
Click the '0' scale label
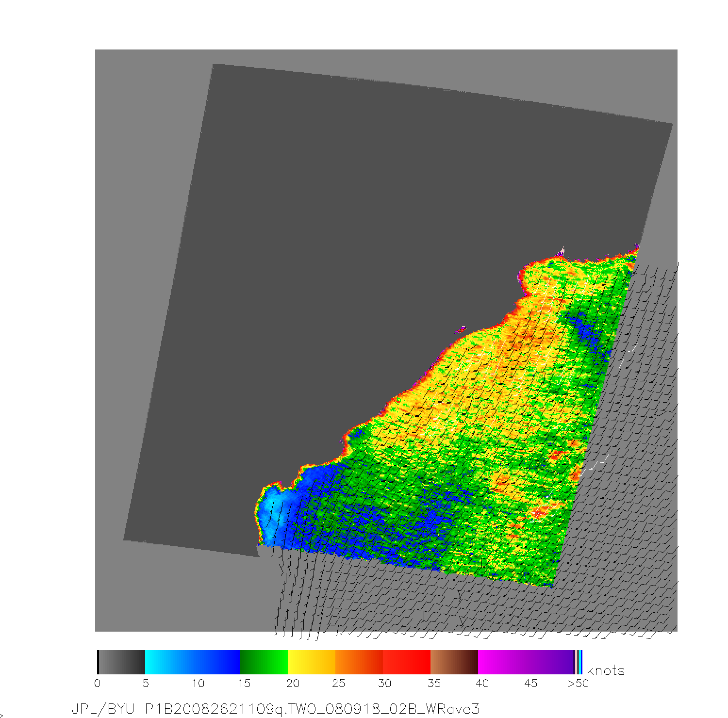point(98,684)
